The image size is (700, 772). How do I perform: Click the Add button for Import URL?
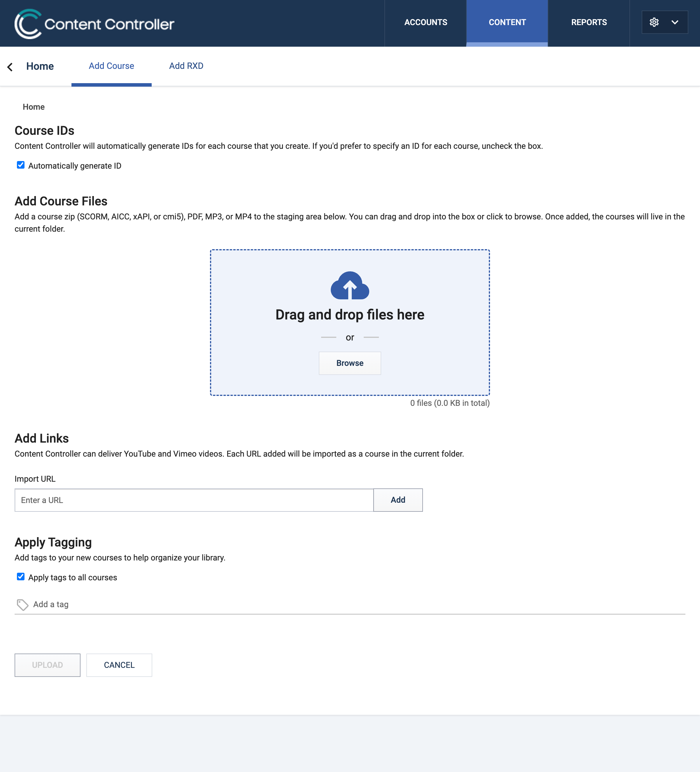click(x=398, y=500)
